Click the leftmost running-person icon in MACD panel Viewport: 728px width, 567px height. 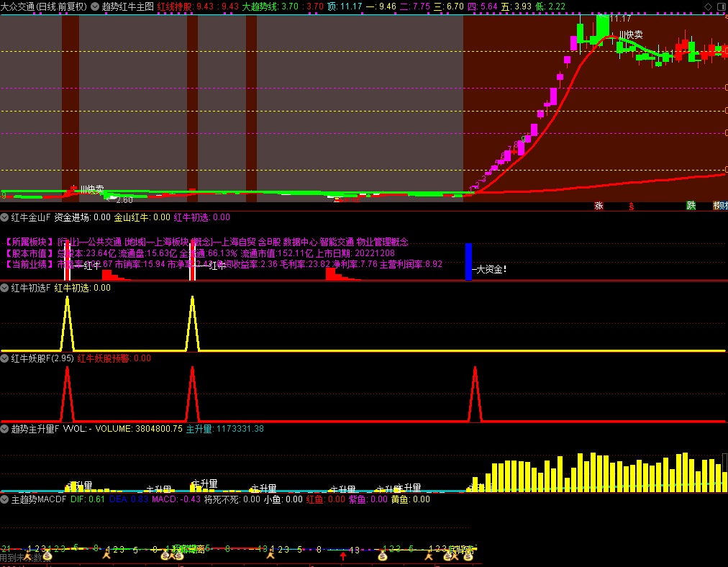coord(27,555)
